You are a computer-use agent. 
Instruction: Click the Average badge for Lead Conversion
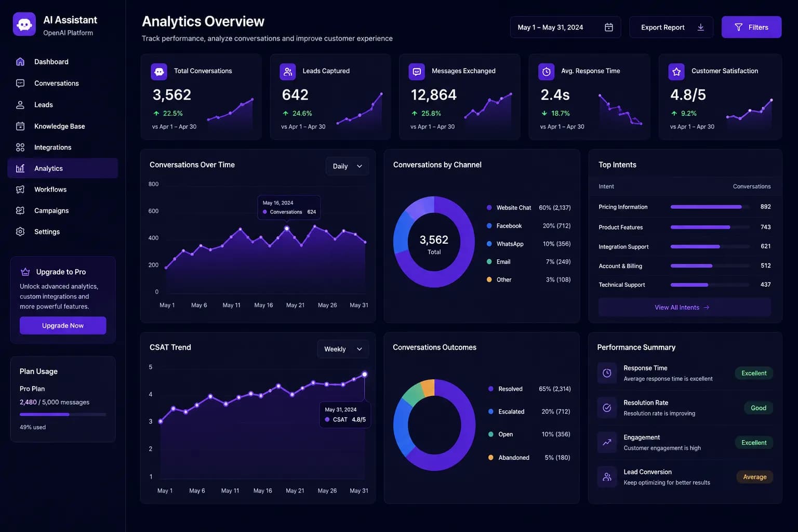tap(755, 477)
